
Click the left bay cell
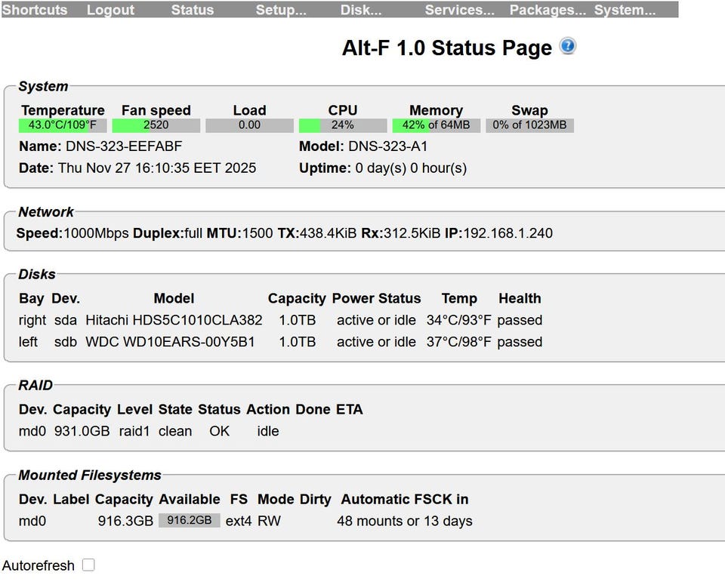point(28,342)
